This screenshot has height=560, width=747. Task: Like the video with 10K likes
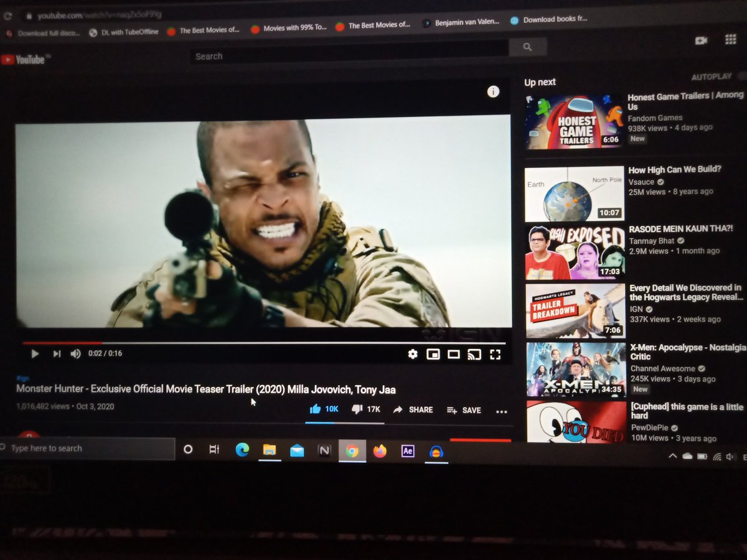pos(323,409)
